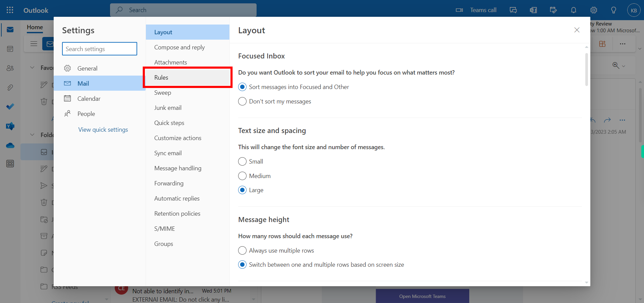
Task: Open the notifications bell icon
Action: (574, 10)
